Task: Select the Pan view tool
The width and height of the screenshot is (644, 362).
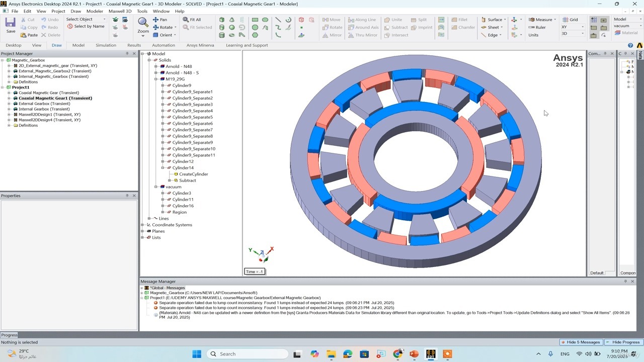Action: coord(159,20)
